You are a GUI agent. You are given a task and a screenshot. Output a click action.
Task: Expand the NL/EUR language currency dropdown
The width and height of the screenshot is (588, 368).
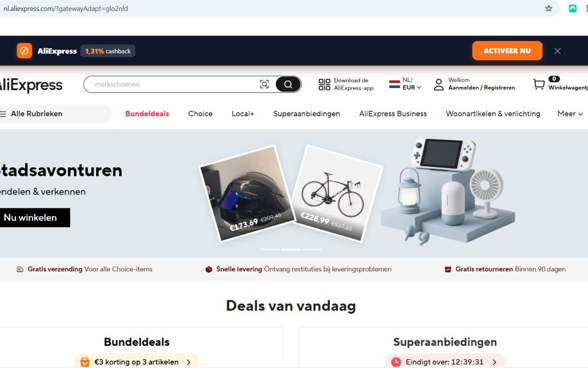(405, 84)
